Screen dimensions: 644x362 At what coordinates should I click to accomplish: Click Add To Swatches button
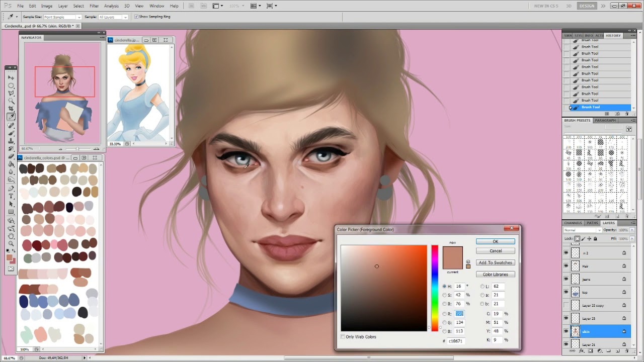click(x=496, y=262)
